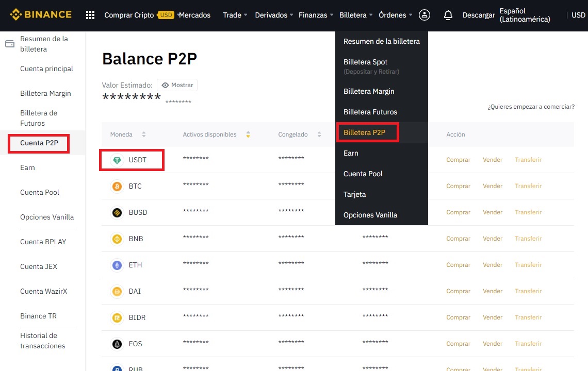Open Historial de transacciones in sidebar
This screenshot has height=371, width=588.
[x=43, y=341]
